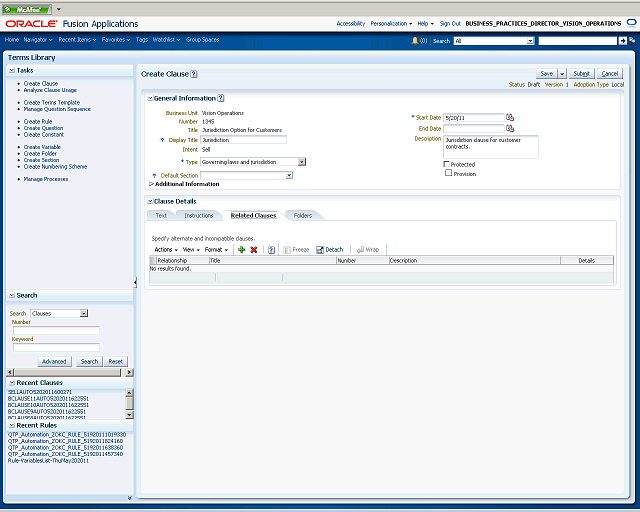Open the Favorites menu
The height and width of the screenshot is (512, 640).
click(x=116, y=40)
